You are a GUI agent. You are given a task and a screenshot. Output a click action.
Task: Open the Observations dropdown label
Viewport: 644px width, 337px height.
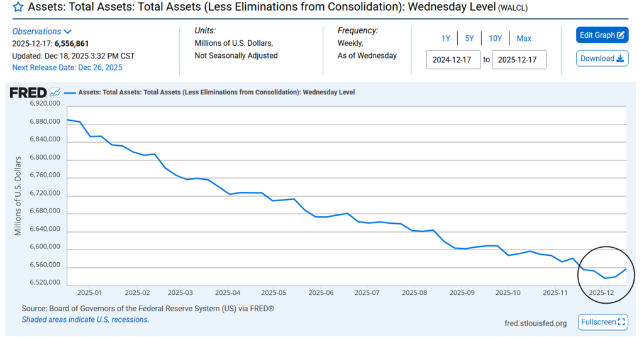[x=36, y=31]
